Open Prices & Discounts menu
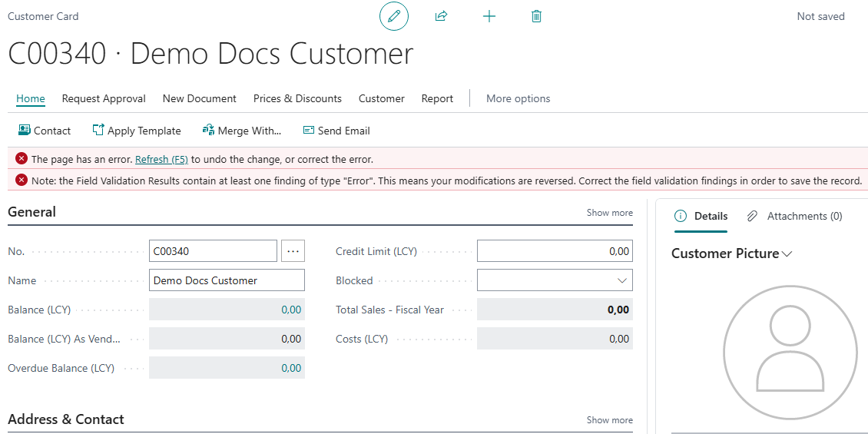 click(x=297, y=98)
